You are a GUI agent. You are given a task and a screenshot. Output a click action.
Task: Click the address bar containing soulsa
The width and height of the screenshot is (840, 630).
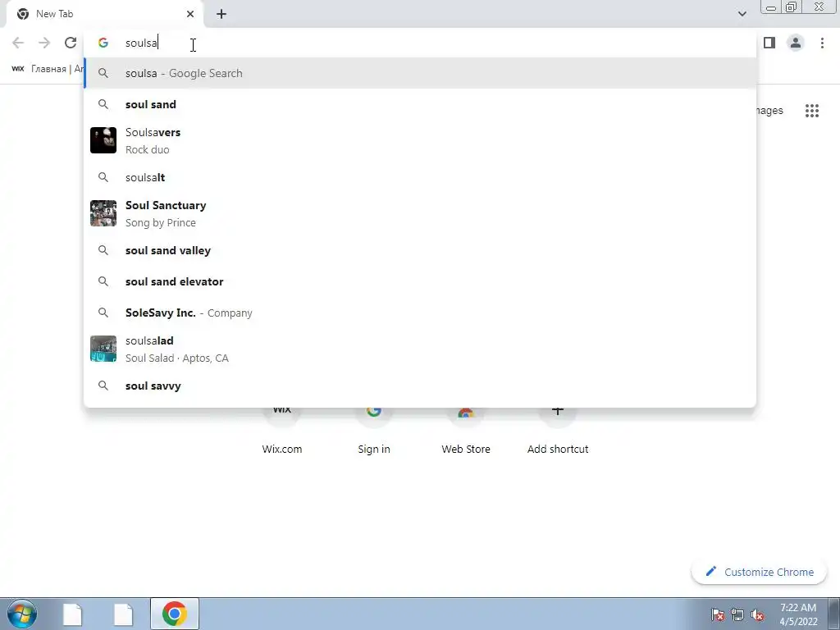420,43
